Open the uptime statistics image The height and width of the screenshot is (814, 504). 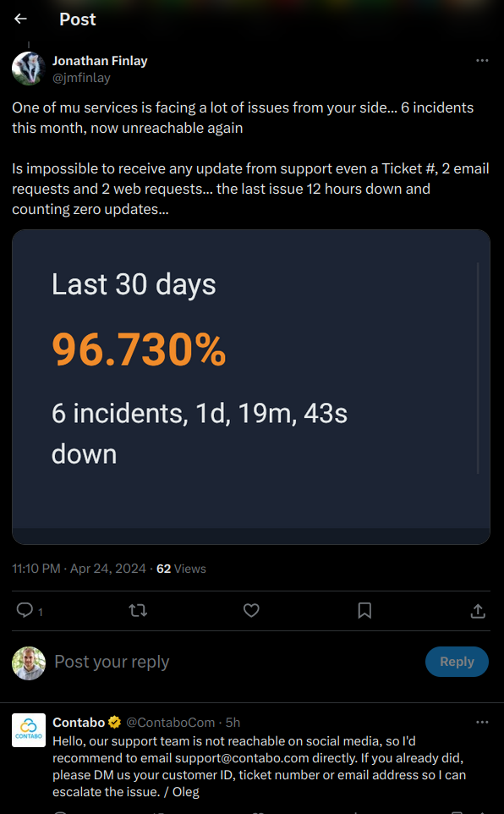point(251,387)
